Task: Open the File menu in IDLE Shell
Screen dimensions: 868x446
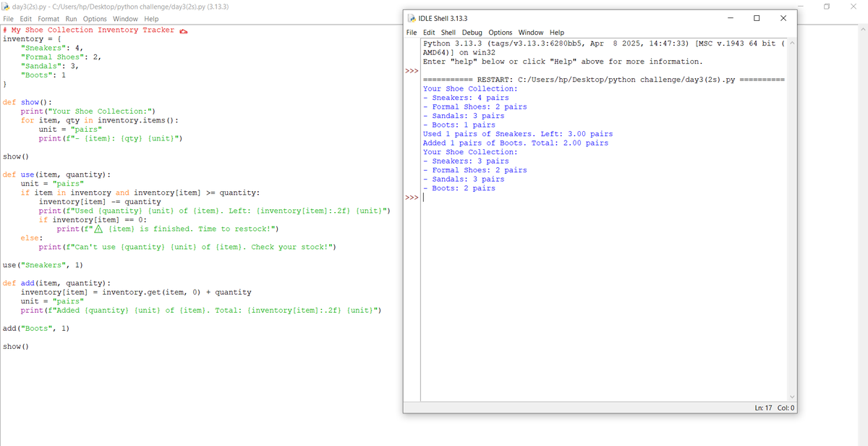Action: point(412,33)
